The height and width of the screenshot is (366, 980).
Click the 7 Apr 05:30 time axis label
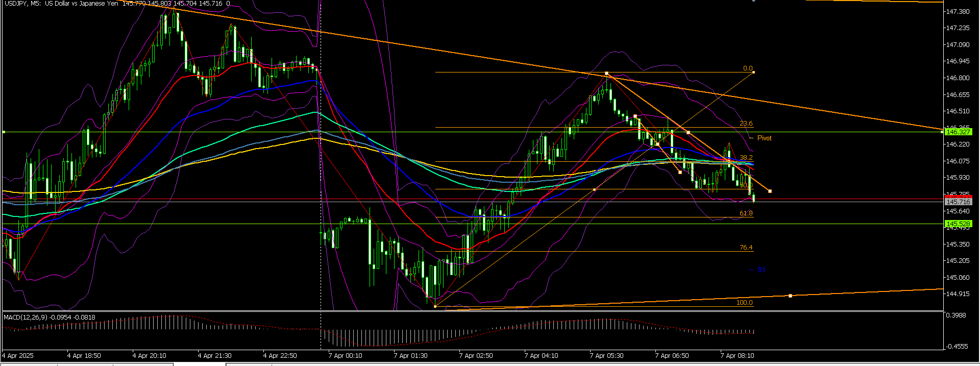point(606,356)
